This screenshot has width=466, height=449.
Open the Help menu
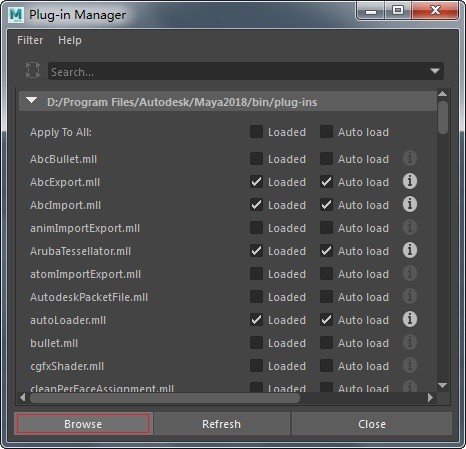[70, 40]
